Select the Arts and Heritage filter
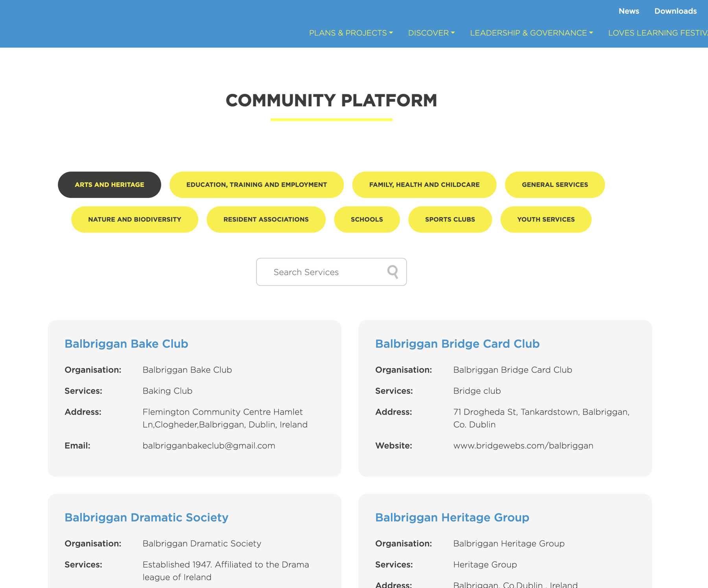Screen dimensions: 708x588 [x=109, y=185]
